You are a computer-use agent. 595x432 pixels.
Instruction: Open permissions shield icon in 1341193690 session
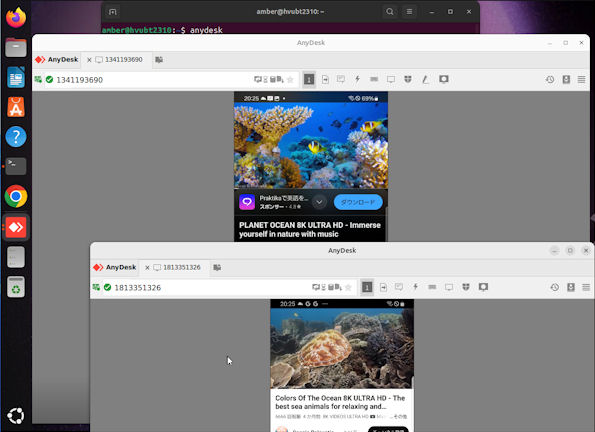coord(408,79)
